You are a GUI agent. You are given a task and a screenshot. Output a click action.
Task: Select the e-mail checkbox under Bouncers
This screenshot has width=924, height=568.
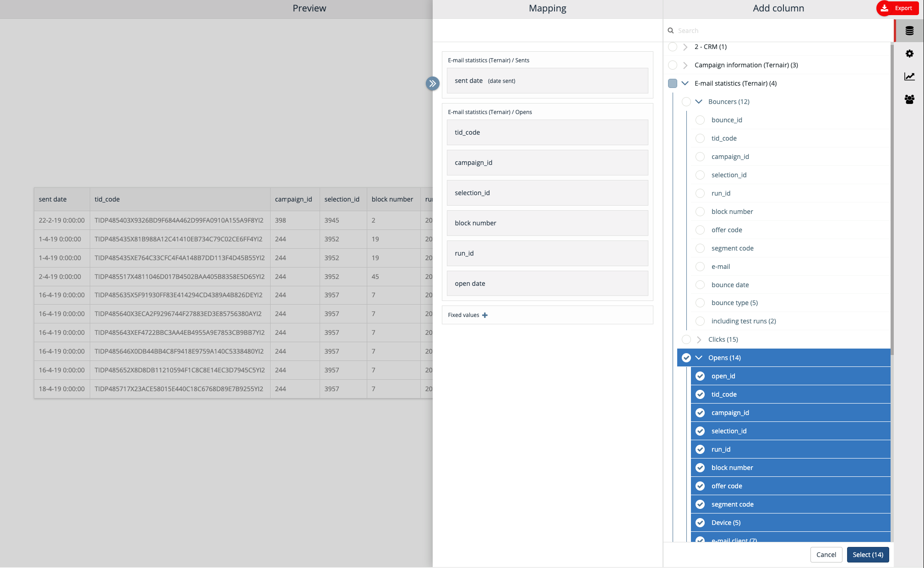(700, 267)
